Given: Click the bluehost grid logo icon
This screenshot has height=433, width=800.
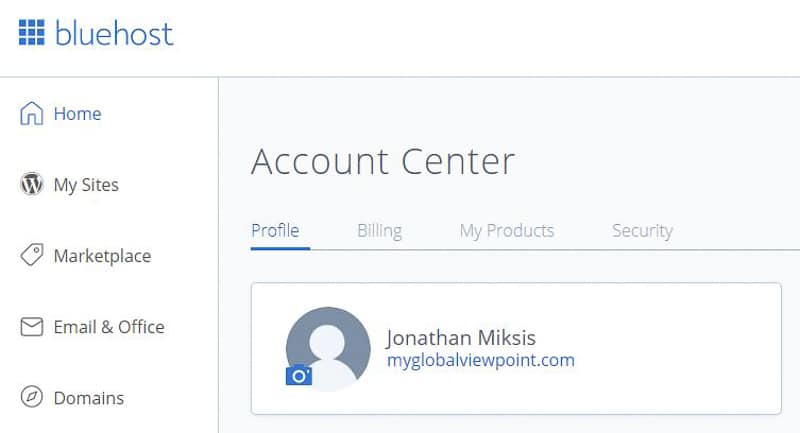Looking at the screenshot, I should coord(32,33).
